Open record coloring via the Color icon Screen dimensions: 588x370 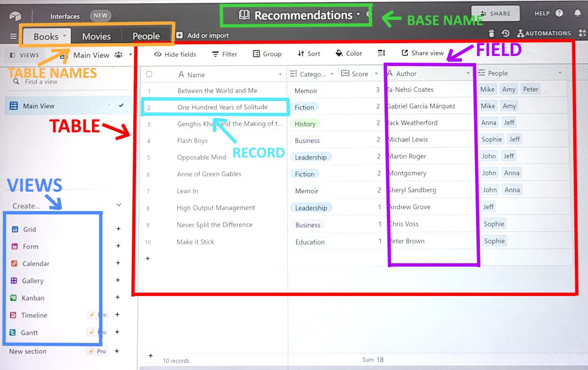[349, 54]
